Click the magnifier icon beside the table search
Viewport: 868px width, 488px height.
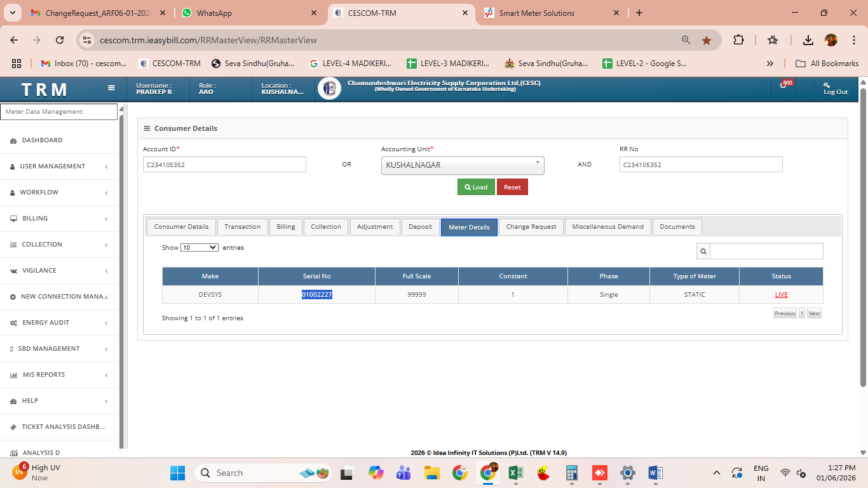pos(703,251)
